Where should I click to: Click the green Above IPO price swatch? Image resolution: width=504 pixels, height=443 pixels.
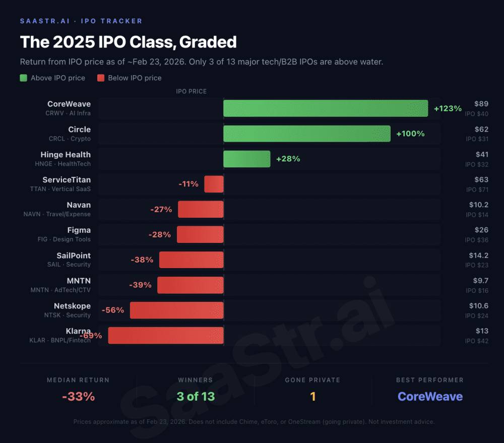(24, 78)
